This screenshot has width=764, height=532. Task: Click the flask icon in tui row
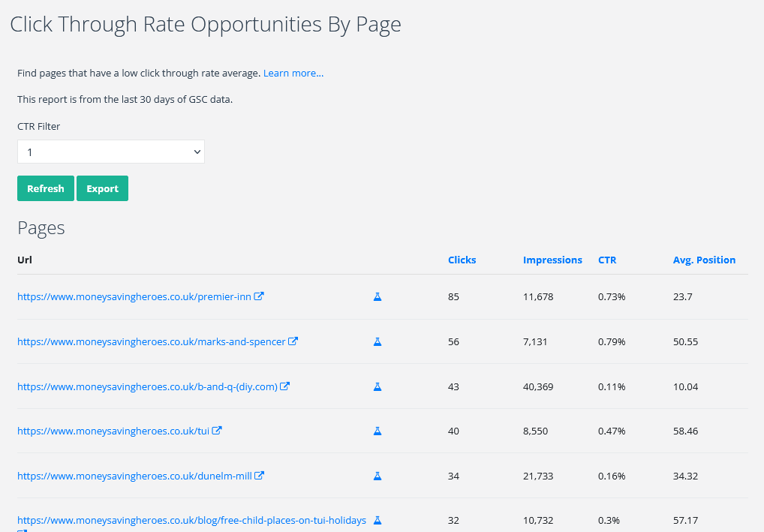click(377, 431)
